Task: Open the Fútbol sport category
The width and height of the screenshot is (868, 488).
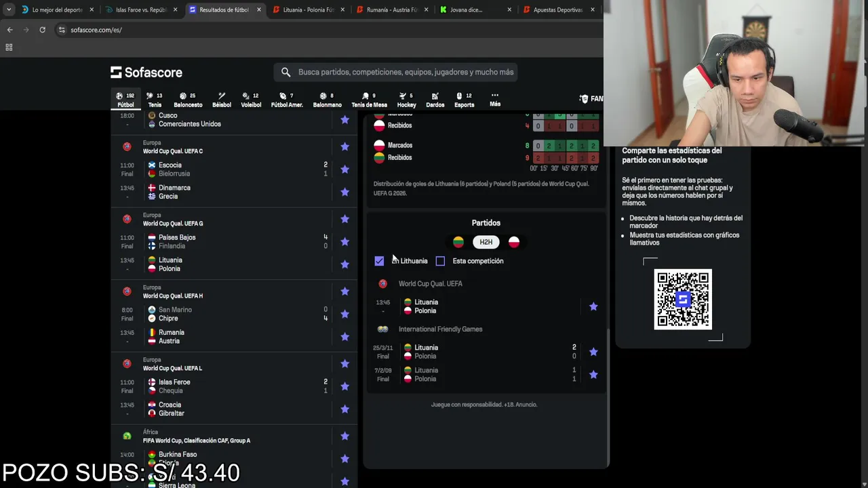Action: pos(125,100)
